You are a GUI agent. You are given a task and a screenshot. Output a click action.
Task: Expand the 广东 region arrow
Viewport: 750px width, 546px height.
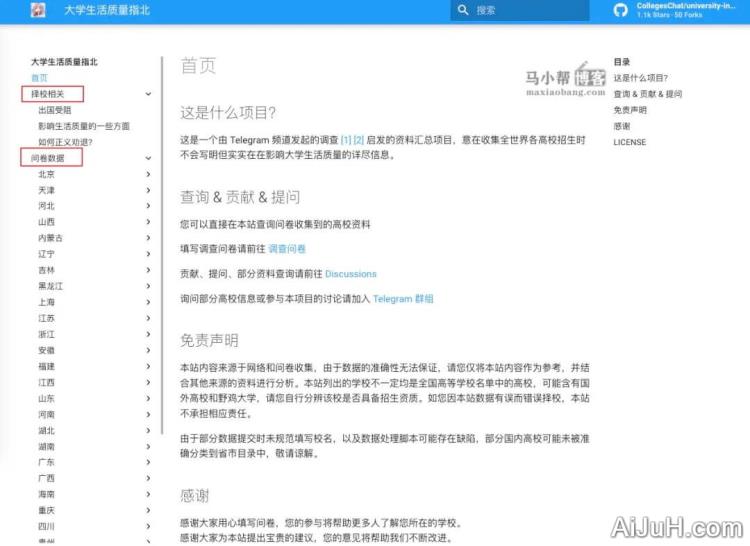[149, 462]
